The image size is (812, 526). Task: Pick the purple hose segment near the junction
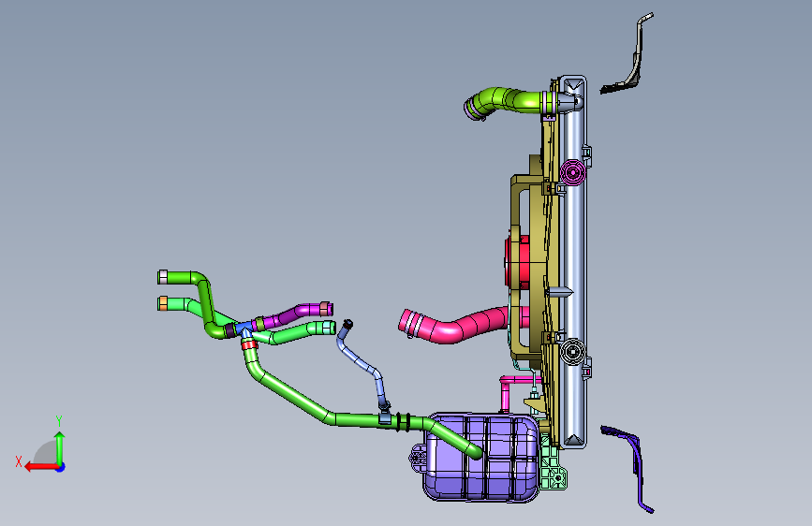click(293, 315)
